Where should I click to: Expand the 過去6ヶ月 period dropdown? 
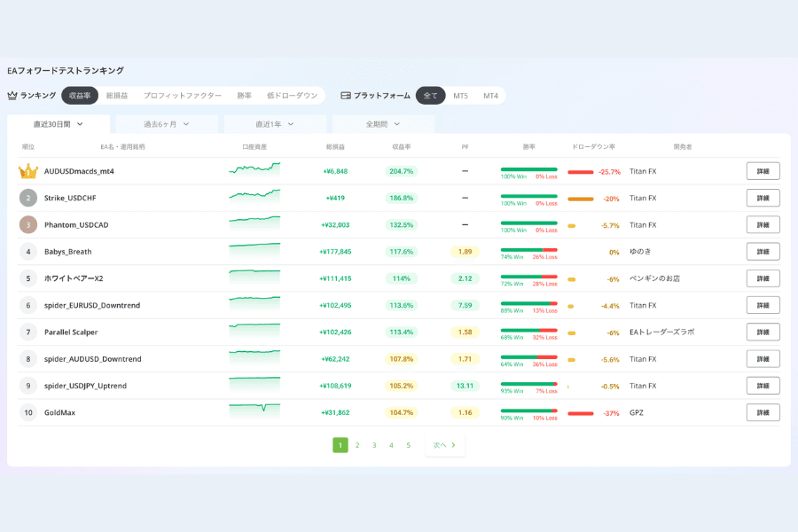point(167,124)
